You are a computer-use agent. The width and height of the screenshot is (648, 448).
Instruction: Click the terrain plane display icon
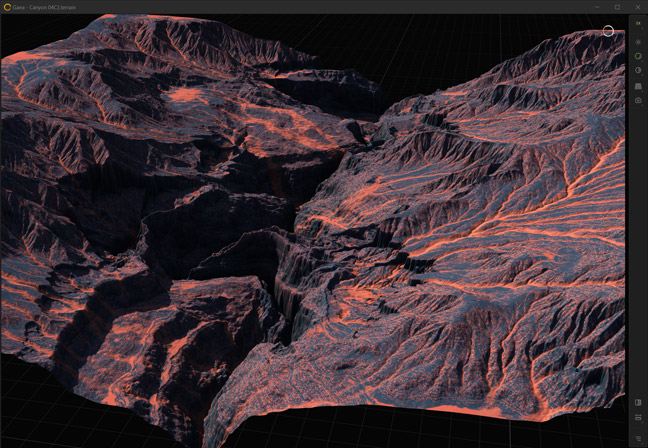[x=638, y=86]
